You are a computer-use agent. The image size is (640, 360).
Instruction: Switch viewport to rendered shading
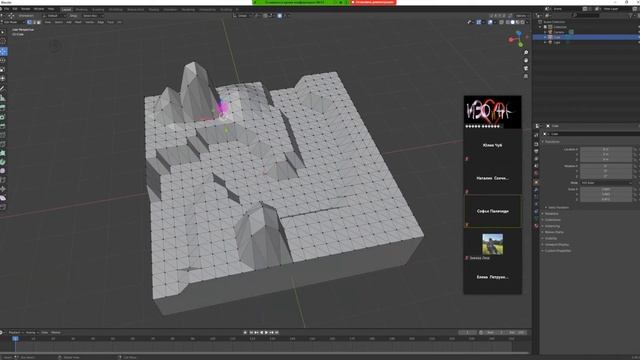coord(523,22)
